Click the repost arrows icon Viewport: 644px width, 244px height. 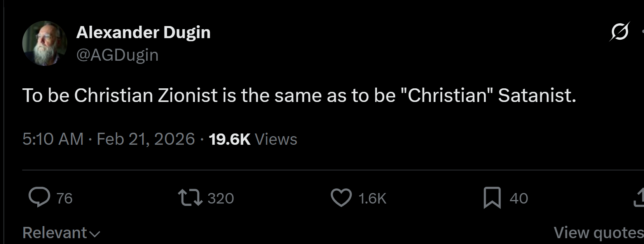tap(190, 197)
